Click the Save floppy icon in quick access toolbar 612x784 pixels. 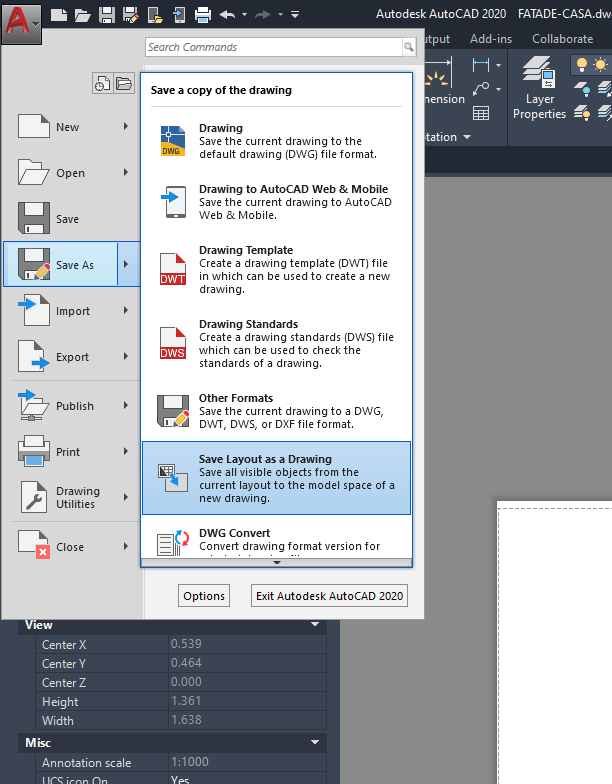[x=106, y=15]
